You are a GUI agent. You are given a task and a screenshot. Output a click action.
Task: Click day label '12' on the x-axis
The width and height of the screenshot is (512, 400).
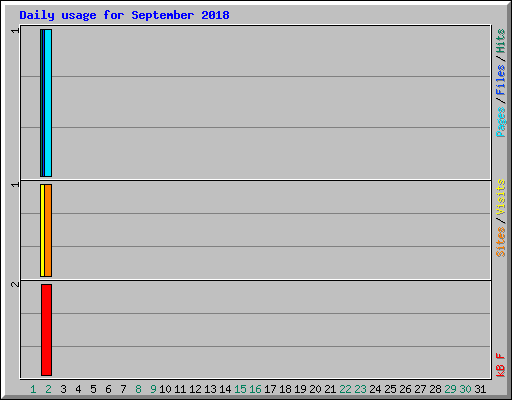tap(195, 389)
